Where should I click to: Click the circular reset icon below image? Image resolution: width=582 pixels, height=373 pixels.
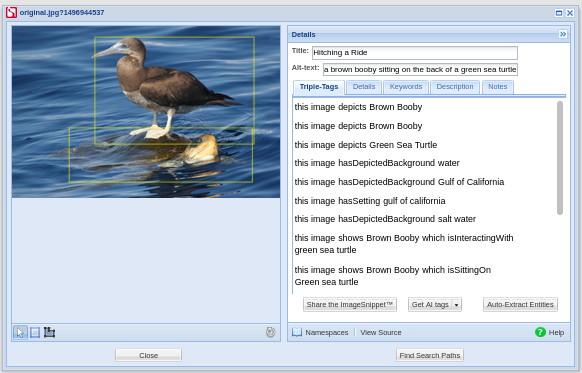[271, 332]
